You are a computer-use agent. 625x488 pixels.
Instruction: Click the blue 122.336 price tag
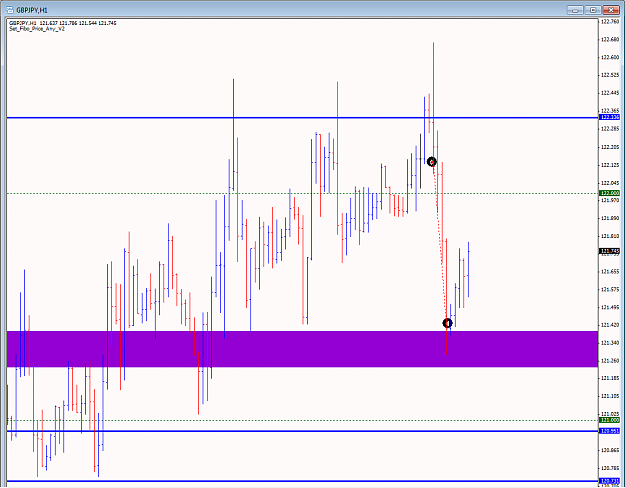pyautogui.click(x=609, y=117)
